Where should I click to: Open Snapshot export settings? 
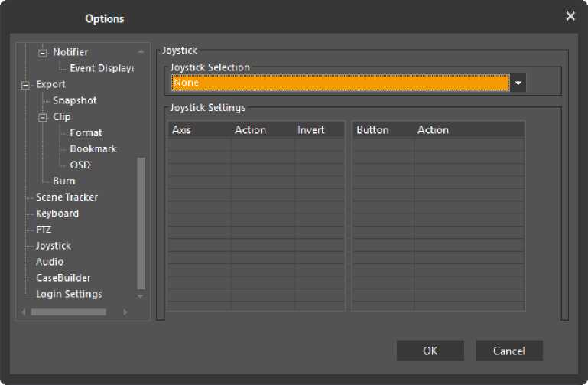[74, 100]
